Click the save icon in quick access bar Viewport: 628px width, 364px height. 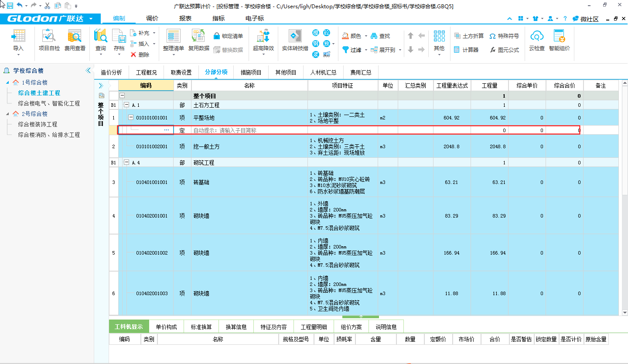(x=10, y=6)
